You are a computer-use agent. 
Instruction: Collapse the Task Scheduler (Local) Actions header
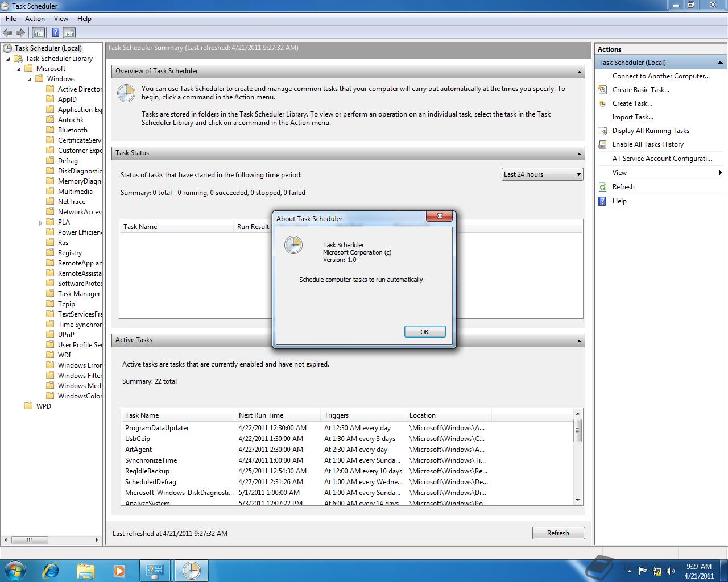click(720, 63)
